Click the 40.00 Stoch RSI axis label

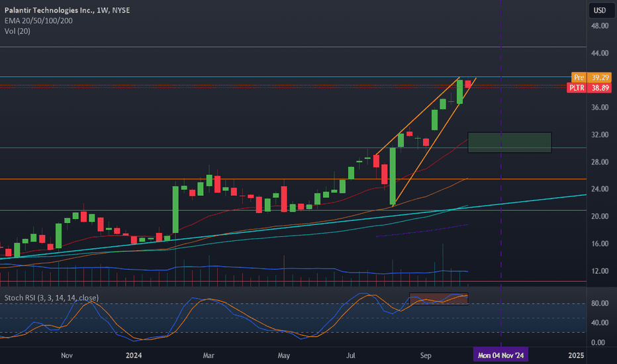point(600,323)
